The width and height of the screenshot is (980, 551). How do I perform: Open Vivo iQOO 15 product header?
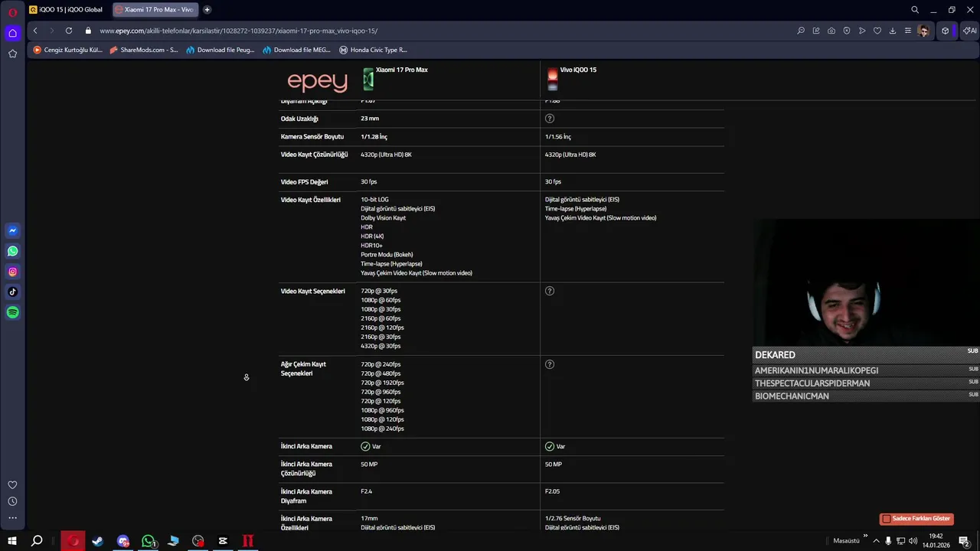tap(578, 70)
